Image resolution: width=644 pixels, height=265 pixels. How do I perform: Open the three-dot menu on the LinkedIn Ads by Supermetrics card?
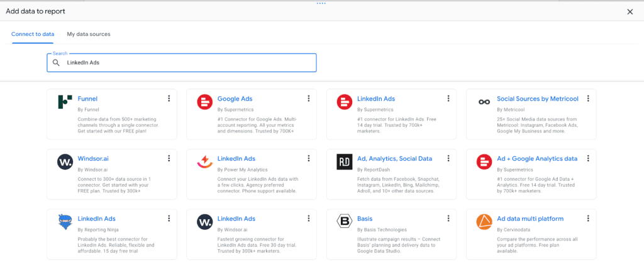(448, 99)
